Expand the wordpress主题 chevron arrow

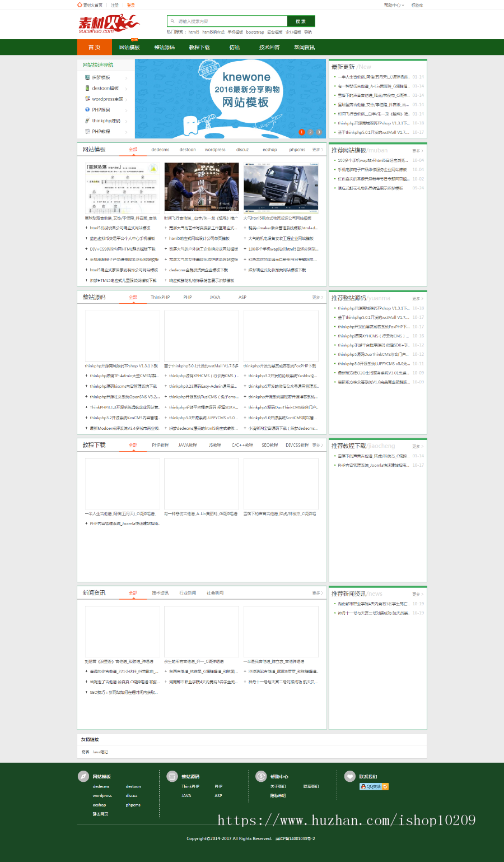(126, 99)
